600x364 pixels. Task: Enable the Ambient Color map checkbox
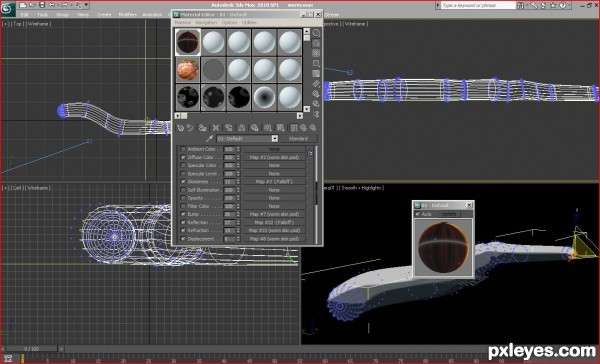tap(183, 149)
